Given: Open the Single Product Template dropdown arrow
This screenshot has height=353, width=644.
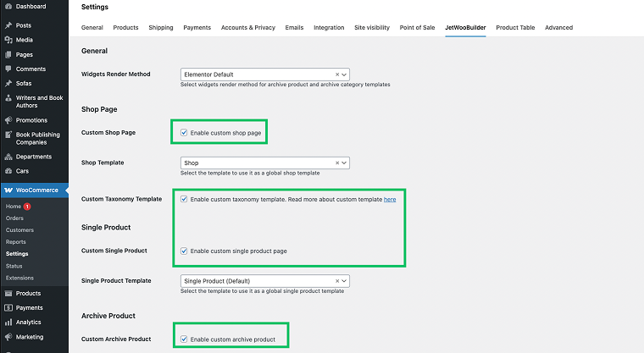Looking at the screenshot, I should [x=344, y=281].
